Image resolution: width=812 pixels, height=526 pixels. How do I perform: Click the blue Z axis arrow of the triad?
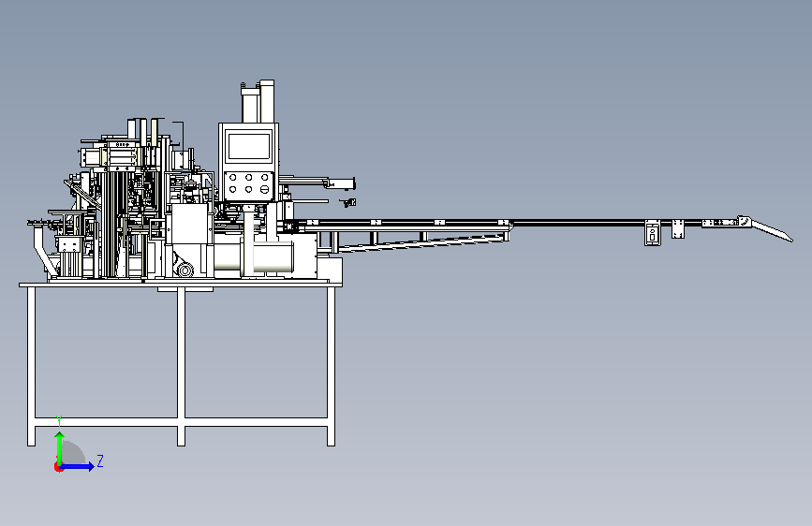coord(78,466)
